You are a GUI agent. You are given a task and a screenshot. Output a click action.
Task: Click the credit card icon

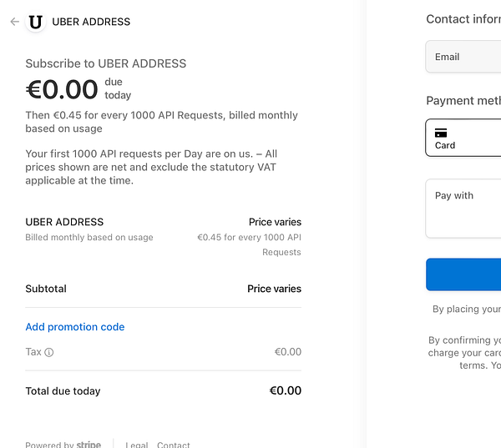coord(441,133)
